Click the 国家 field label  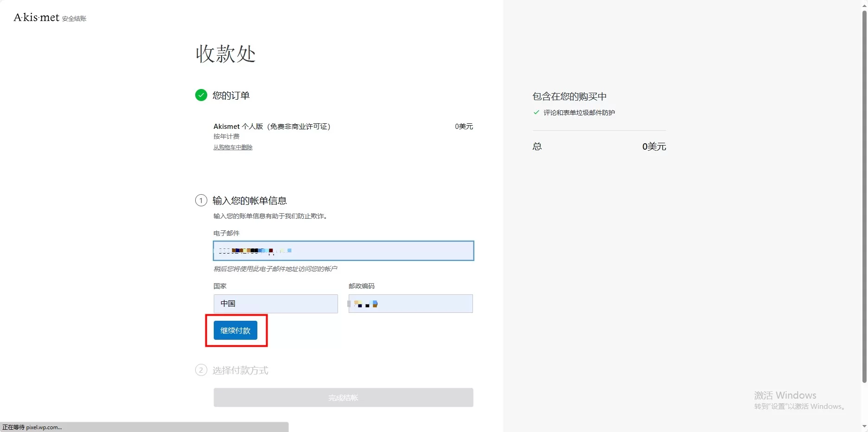(x=220, y=286)
